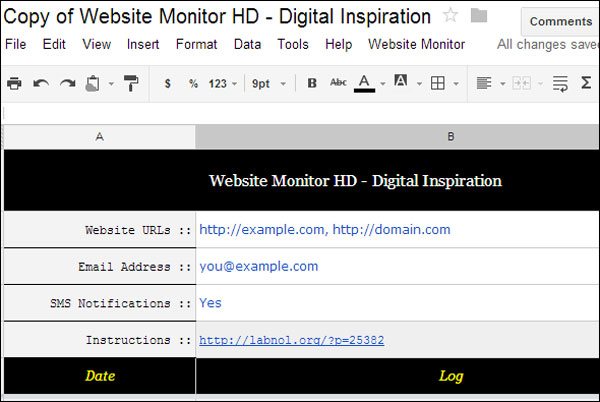
Task: Toggle Wrap text icon
Action: click(560, 83)
